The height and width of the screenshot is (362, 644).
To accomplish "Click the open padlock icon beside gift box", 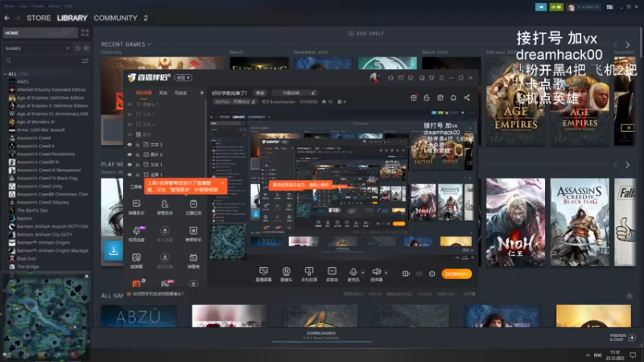I will (x=427, y=97).
